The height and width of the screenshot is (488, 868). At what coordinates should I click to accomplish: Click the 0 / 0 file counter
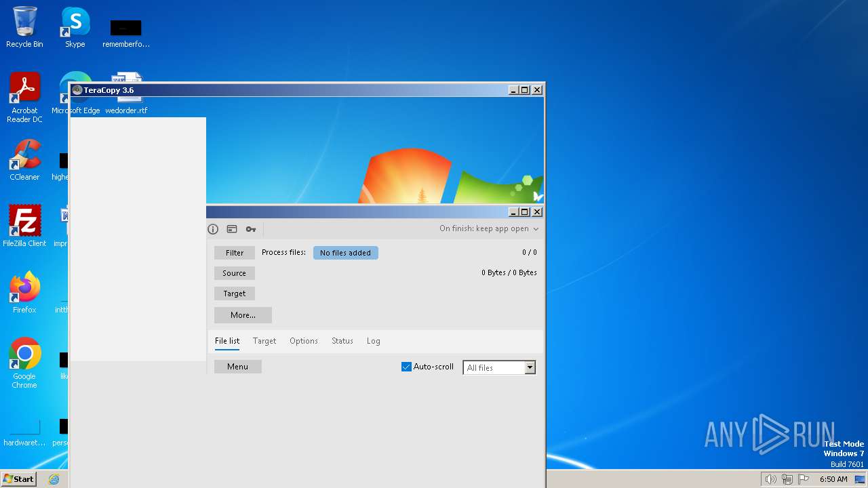coord(530,252)
